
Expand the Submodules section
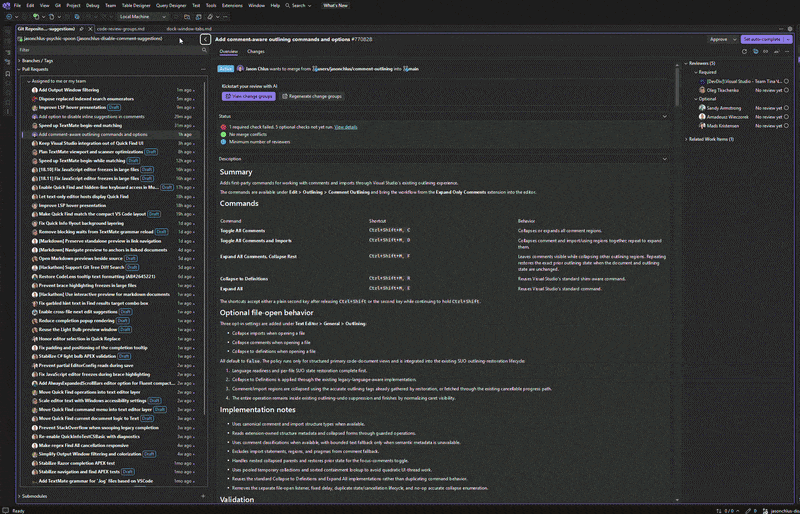point(19,496)
